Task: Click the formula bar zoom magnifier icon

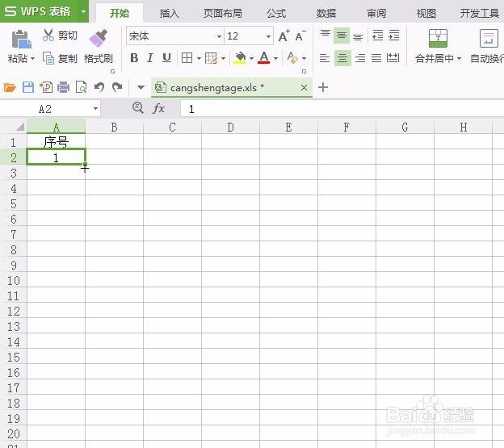Action: tap(138, 108)
